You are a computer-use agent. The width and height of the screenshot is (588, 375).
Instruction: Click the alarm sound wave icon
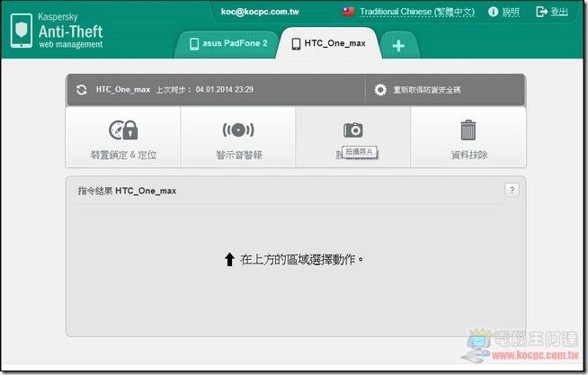[x=238, y=130]
